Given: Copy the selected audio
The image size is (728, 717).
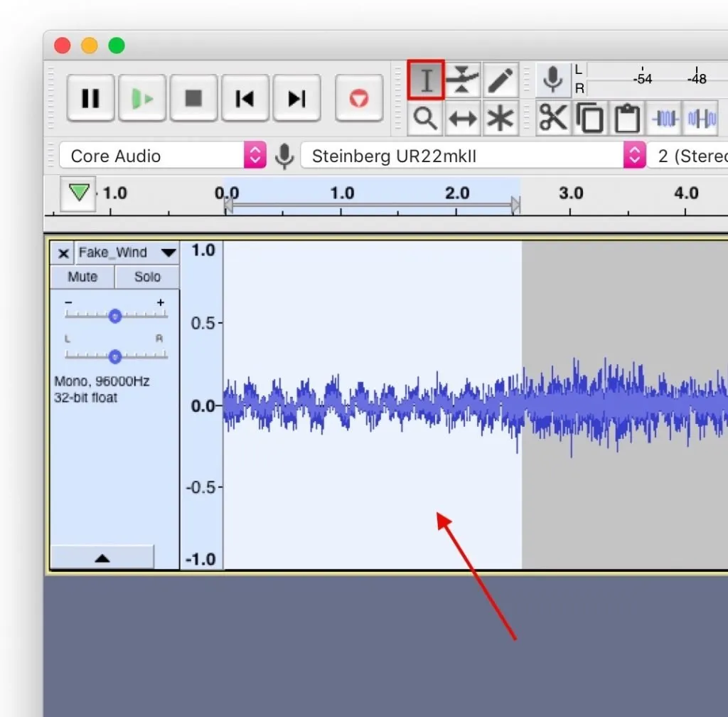Looking at the screenshot, I should 589,118.
